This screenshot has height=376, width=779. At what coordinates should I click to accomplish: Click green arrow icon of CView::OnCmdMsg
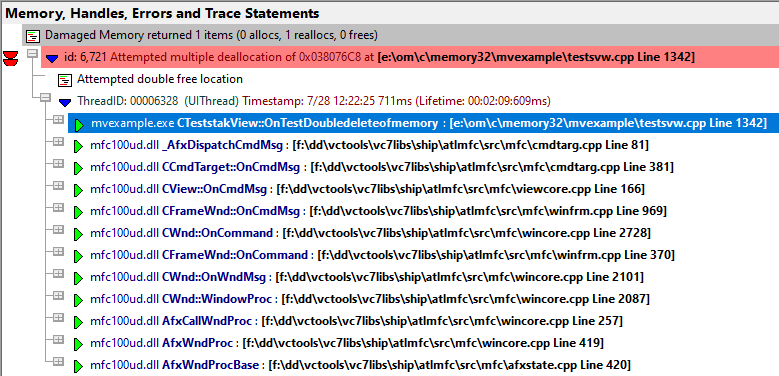[78, 190]
